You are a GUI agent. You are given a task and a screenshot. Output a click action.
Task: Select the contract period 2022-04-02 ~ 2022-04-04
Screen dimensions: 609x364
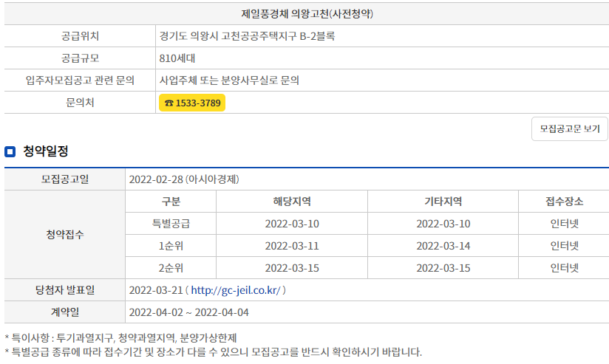(188, 312)
